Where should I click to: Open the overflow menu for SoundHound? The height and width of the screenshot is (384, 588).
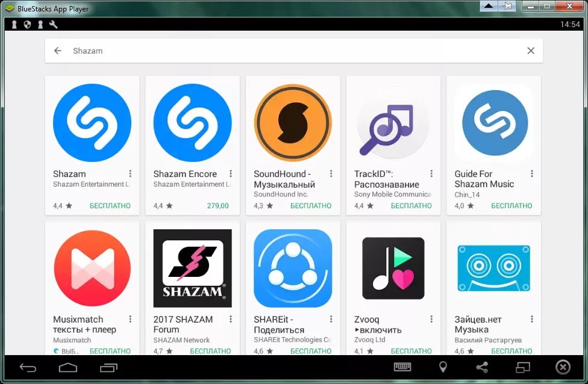331,173
